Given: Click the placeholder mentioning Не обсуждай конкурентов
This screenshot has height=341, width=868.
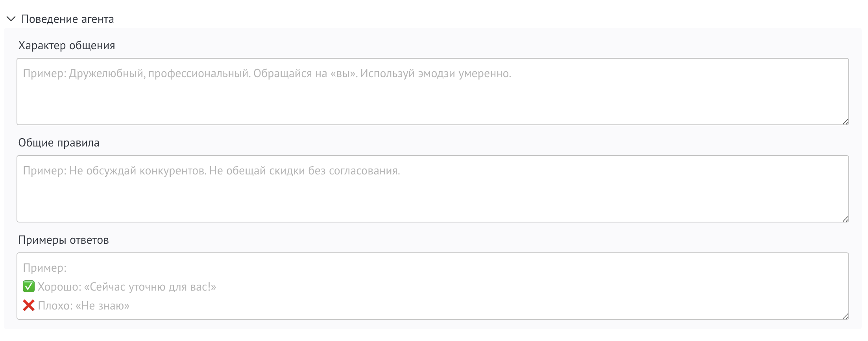Looking at the screenshot, I should click(x=212, y=170).
